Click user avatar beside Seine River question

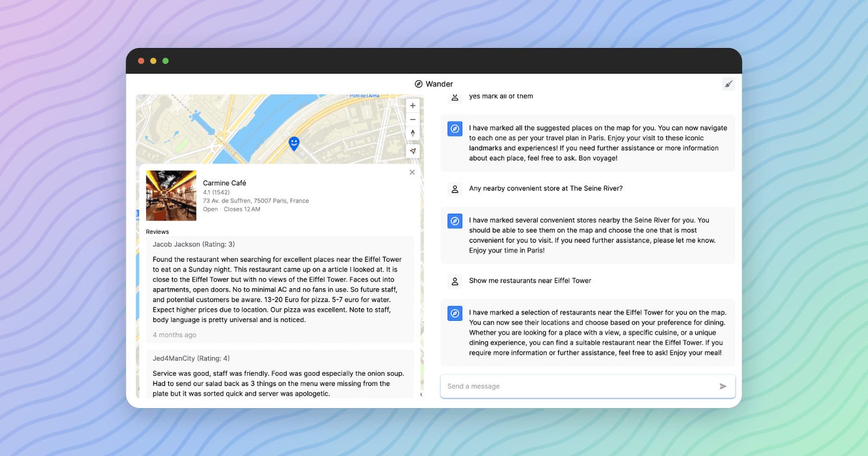tap(455, 189)
